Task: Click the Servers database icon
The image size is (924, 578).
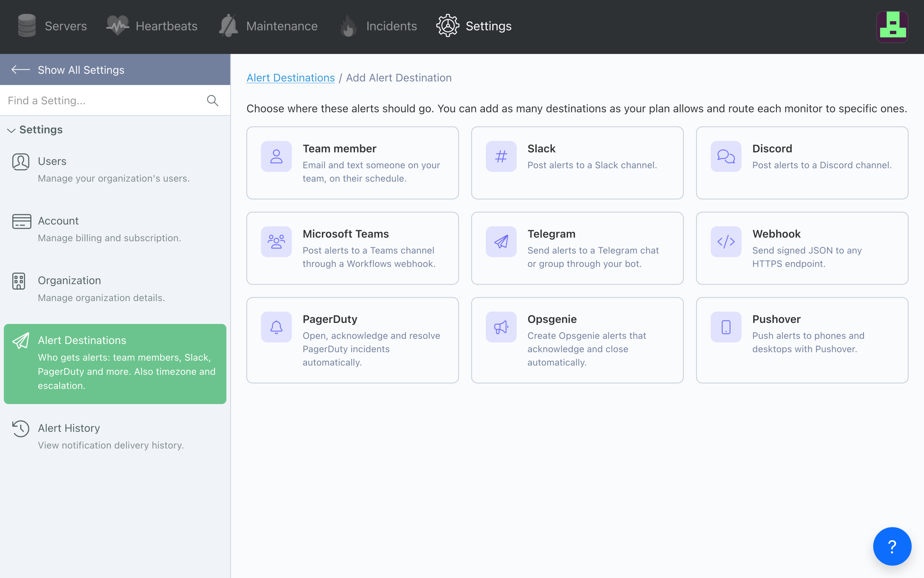Action: pyautogui.click(x=27, y=26)
